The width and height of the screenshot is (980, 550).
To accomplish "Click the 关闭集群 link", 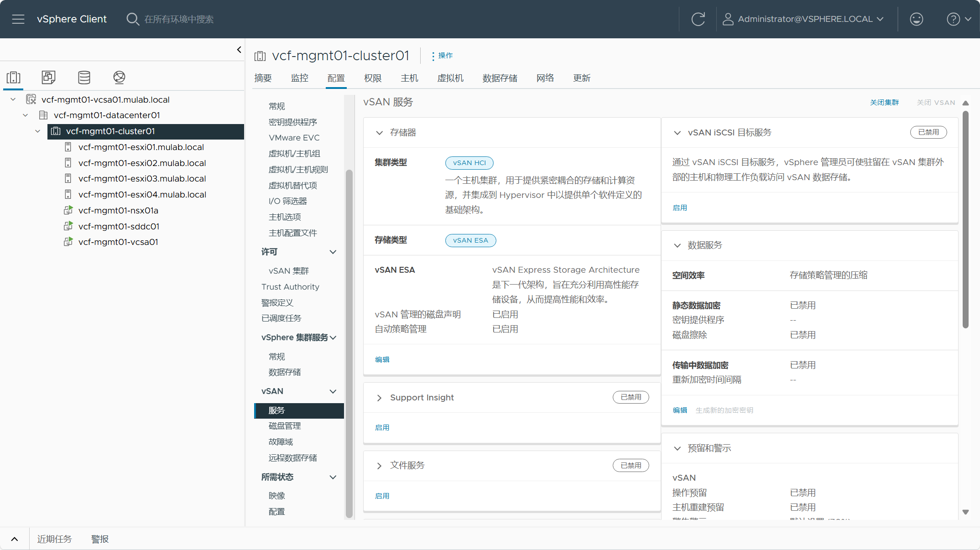I will (x=884, y=103).
